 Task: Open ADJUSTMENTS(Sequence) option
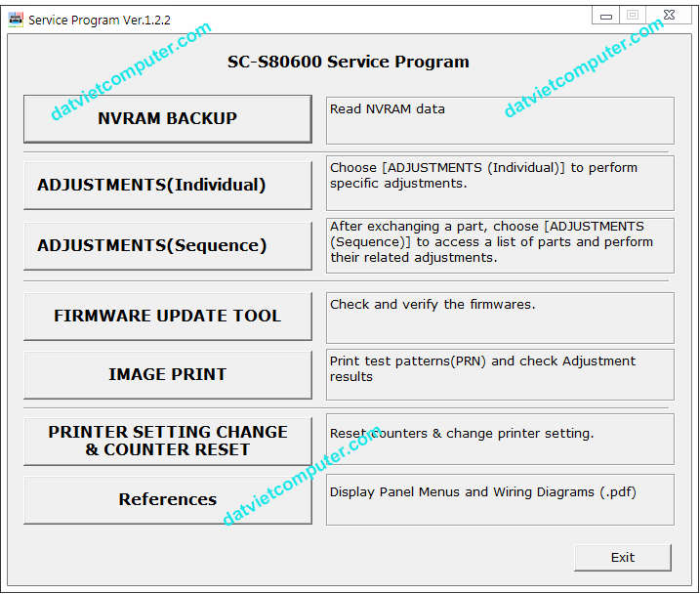point(167,246)
